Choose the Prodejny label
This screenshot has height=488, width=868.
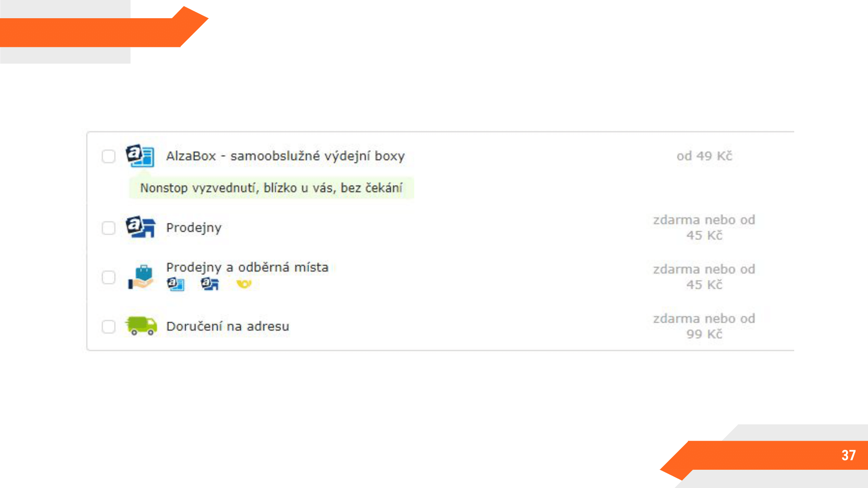[x=194, y=228]
